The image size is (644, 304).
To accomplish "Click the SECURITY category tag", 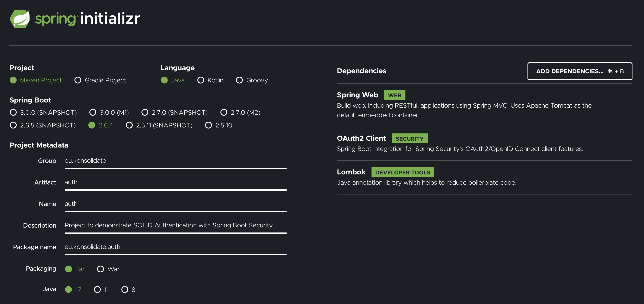I will [x=409, y=138].
